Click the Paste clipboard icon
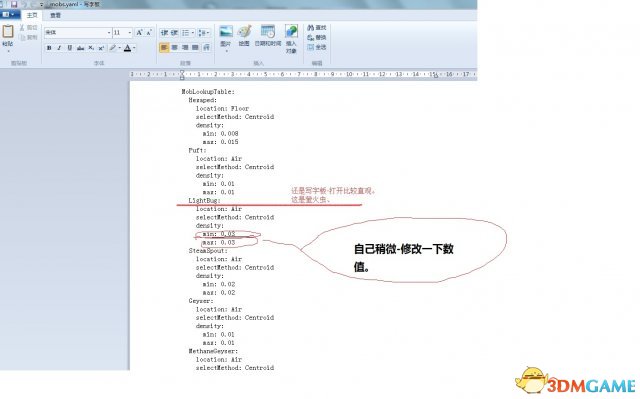This screenshot has height=399, width=640. (8, 31)
